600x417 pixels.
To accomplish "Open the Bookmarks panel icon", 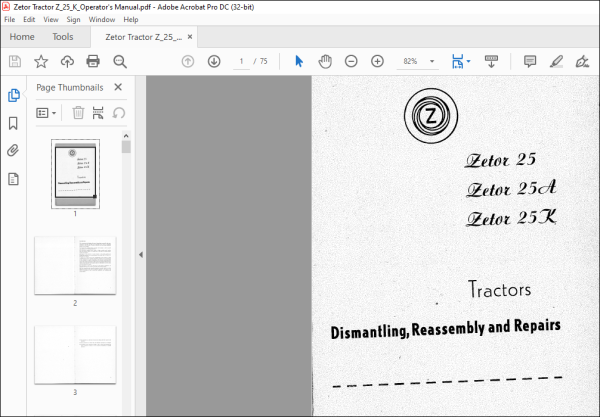I will click(13, 123).
